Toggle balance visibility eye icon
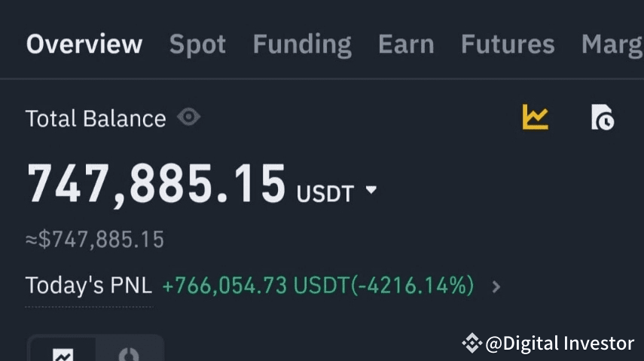Image resolution: width=644 pixels, height=361 pixels. click(x=188, y=117)
